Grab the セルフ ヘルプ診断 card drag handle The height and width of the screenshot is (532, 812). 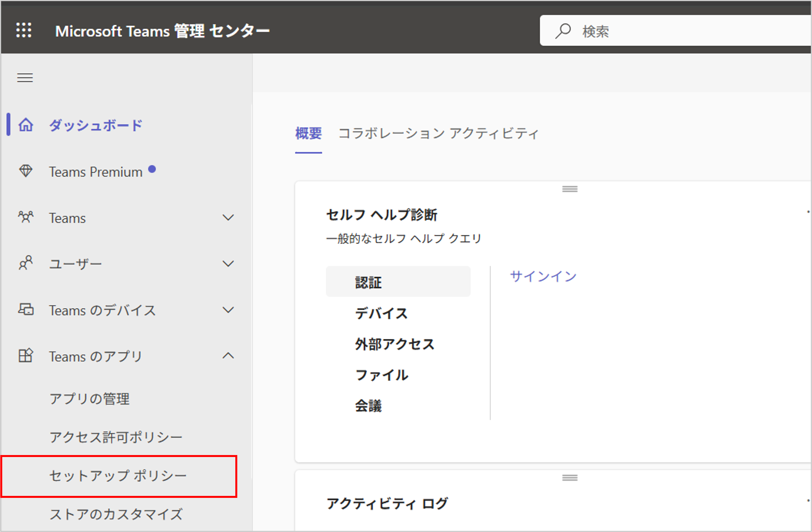pyautogui.click(x=570, y=189)
